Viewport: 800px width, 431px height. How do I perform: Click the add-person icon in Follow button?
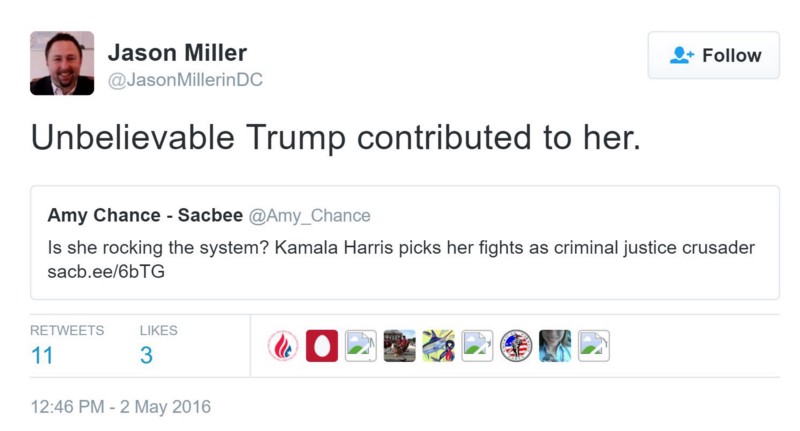click(682, 56)
